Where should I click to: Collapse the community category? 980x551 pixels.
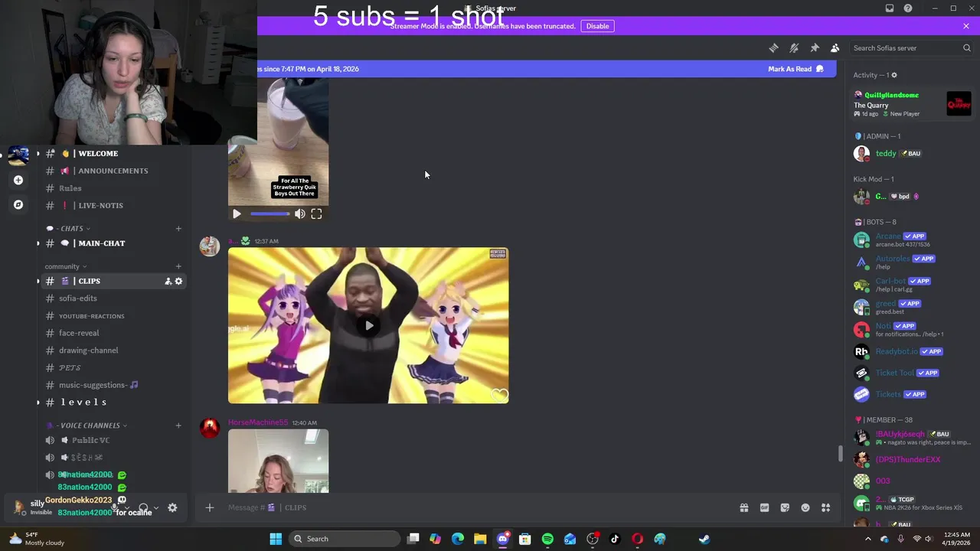[66, 266]
